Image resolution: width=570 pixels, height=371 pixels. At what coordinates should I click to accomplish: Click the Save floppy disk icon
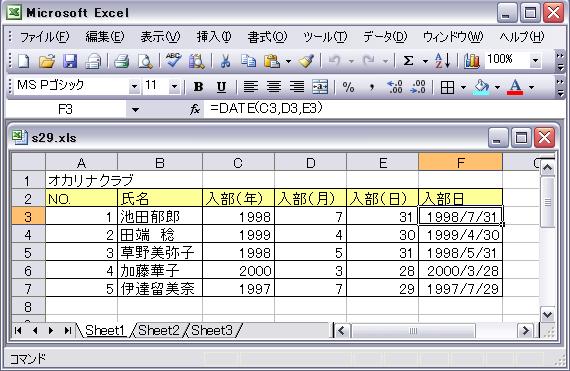tap(70, 61)
